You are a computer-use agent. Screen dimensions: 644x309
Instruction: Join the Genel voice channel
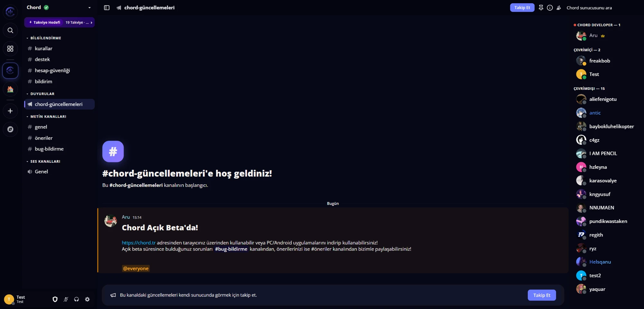[60, 171]
